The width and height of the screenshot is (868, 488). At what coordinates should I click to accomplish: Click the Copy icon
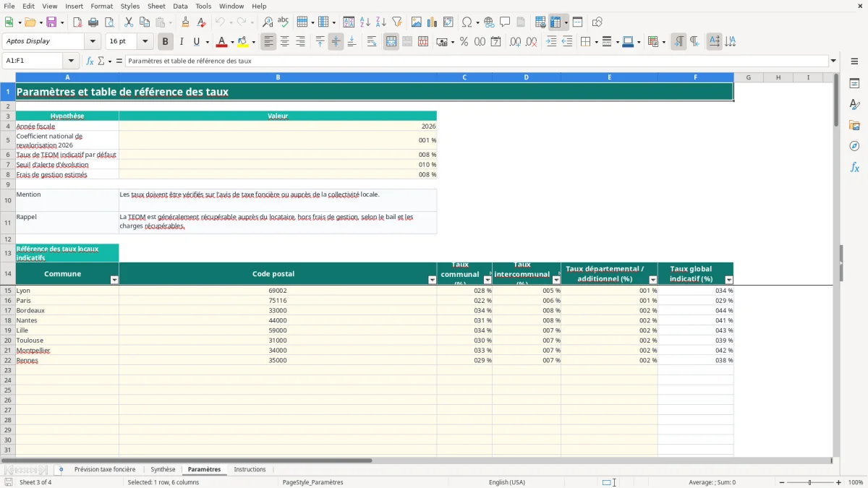[145, 22]
